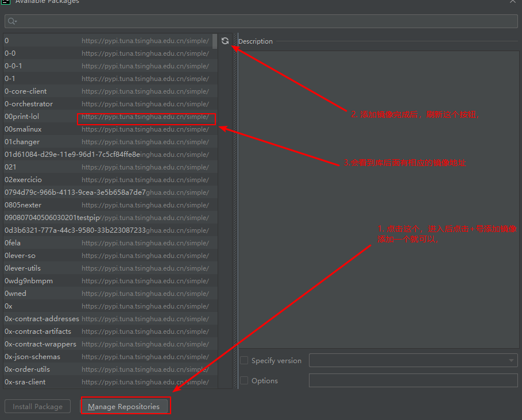Select the 0x-contract-wrappers package
This screenshot has height=420, width=522.
coord(110,344)
